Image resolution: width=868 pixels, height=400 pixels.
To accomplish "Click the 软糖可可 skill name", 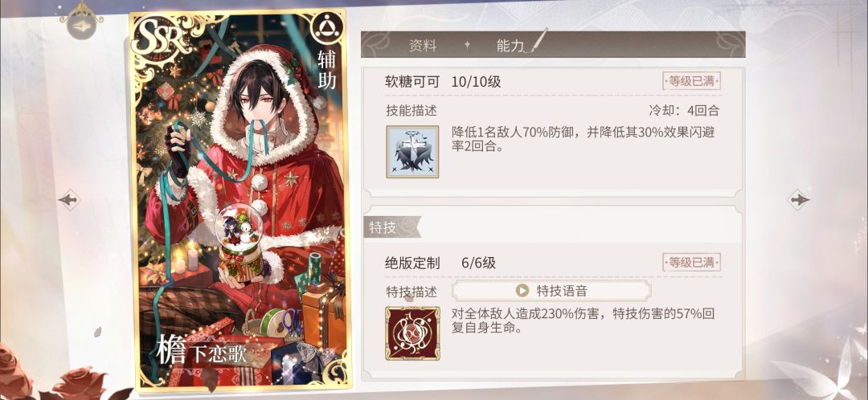I will point(412,82).
